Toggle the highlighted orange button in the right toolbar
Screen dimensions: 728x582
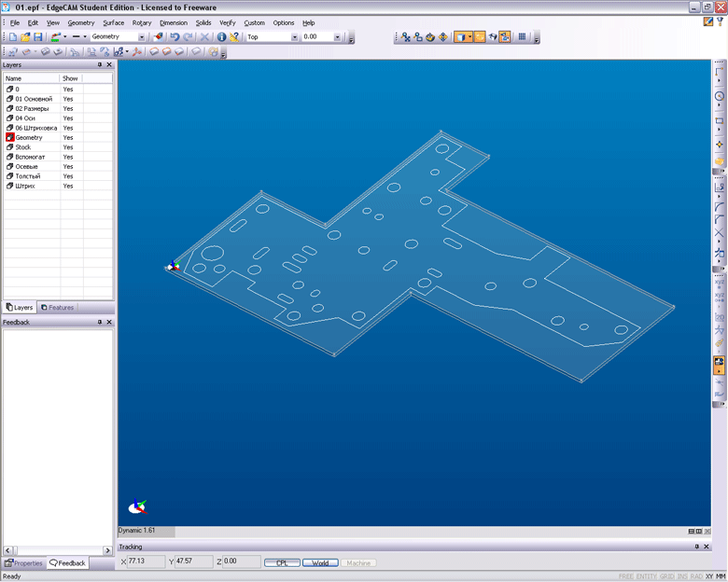(720, 366)
